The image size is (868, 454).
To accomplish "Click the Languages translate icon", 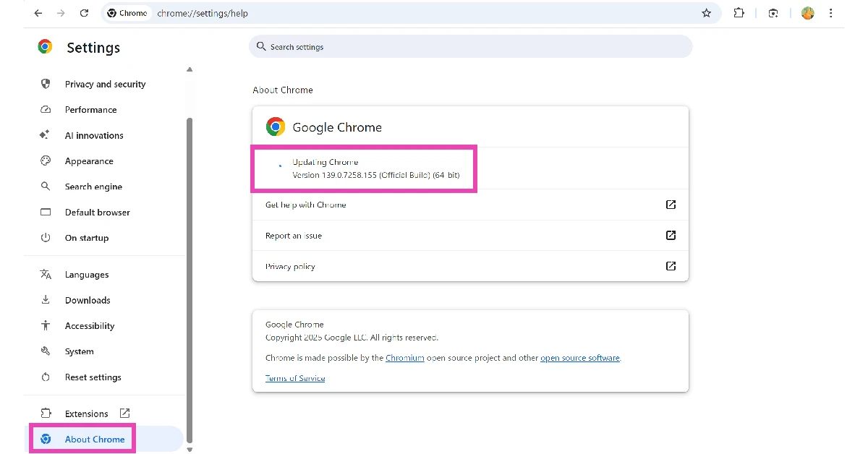I will pyautogui.click(x=46, y=275).
